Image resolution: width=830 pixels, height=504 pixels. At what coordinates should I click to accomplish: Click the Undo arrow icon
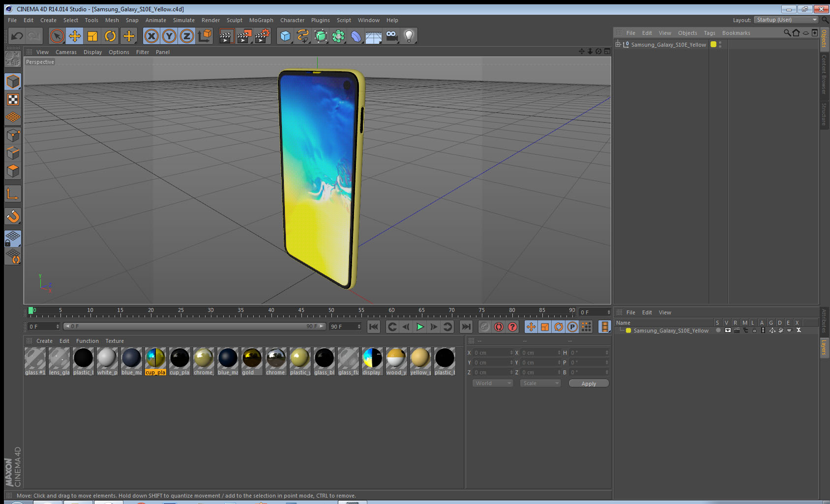click(x=17, y=36)
